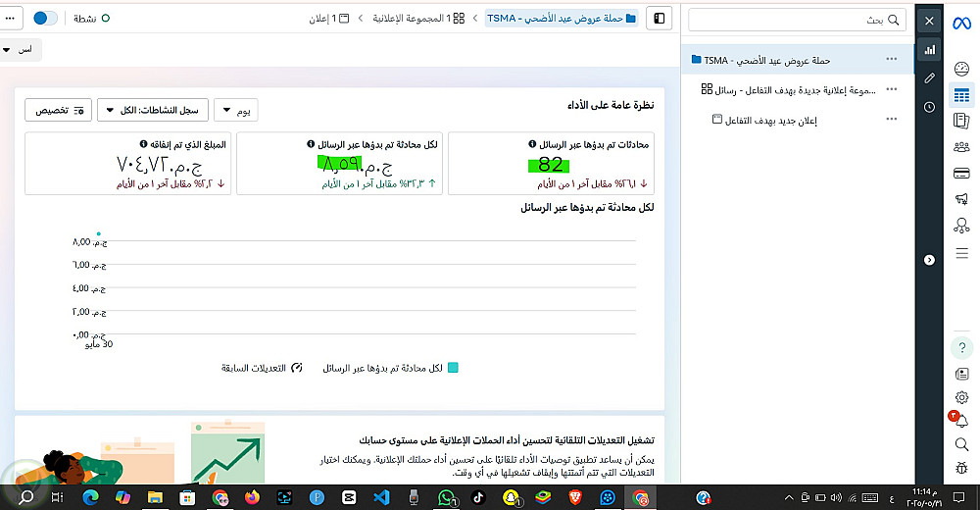
Task: Open File Explorer from the taskbar
Action: [x=155, y=497]
